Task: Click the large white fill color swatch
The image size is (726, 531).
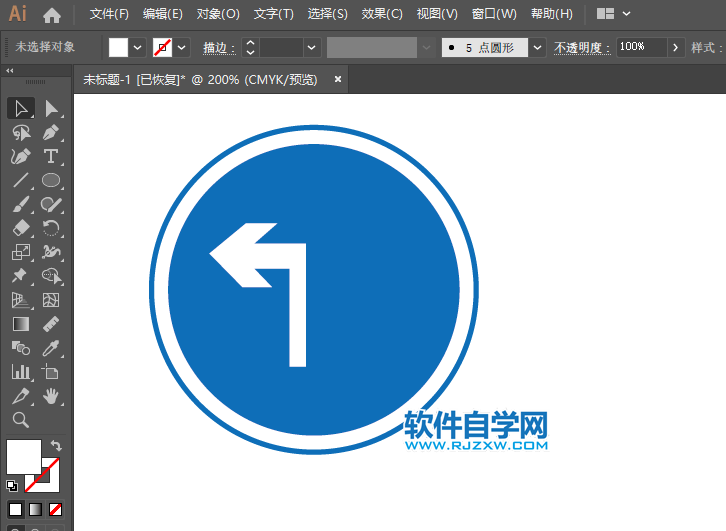Action: tap(23, 456)
